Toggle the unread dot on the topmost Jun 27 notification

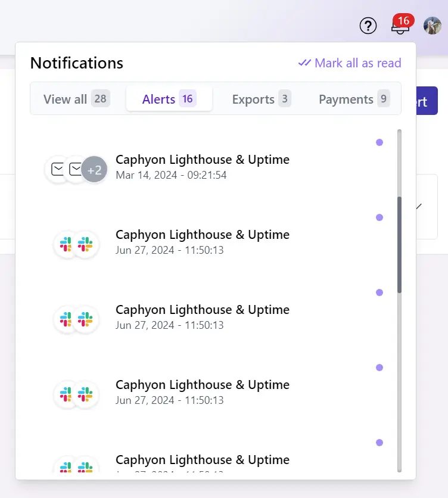point(379,217)
